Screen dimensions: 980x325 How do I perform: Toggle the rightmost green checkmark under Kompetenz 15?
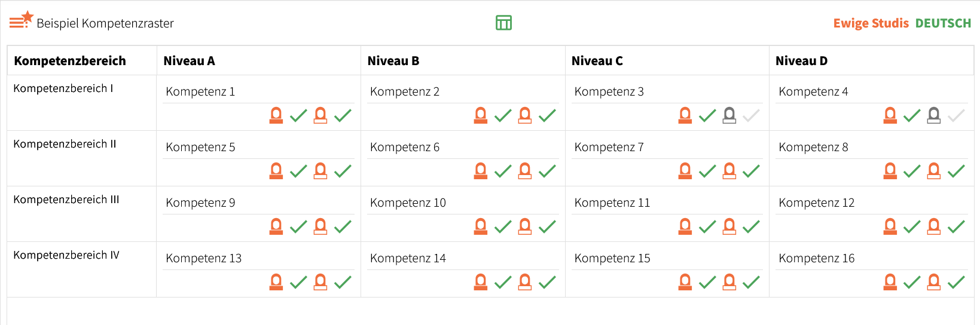751,282
